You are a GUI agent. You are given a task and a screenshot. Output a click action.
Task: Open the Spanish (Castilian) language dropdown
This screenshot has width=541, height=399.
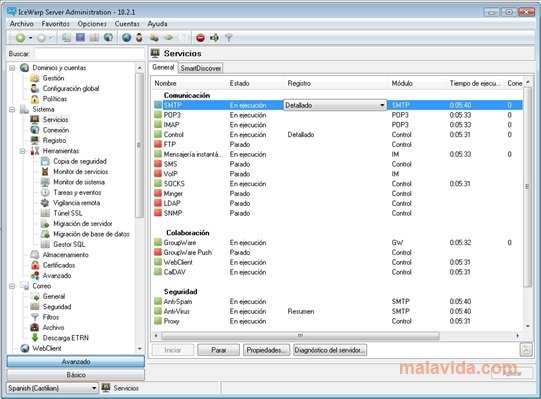click(94, 388)
